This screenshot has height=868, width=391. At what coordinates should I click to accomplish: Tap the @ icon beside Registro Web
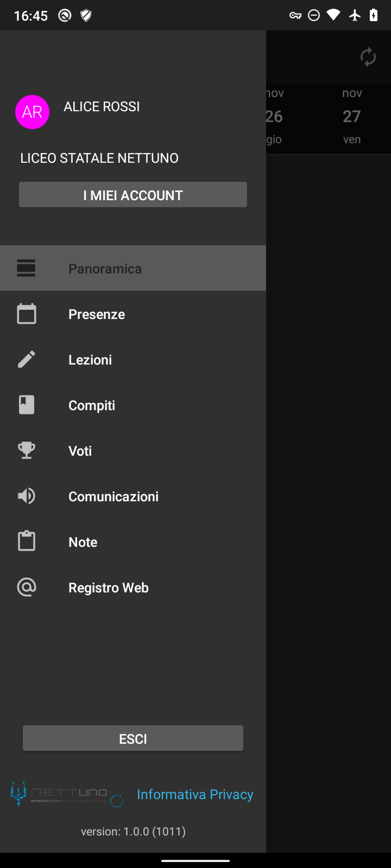[x=27, y=587]
